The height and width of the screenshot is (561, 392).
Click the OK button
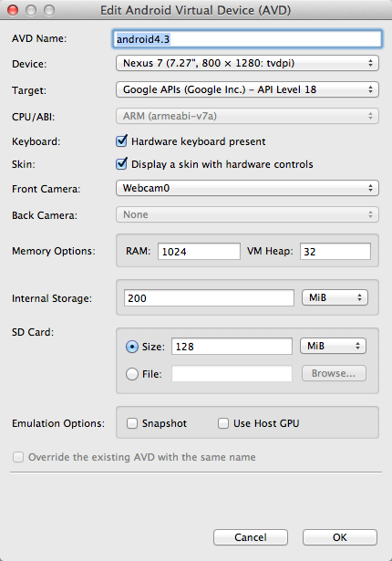(x=340, y=537)
